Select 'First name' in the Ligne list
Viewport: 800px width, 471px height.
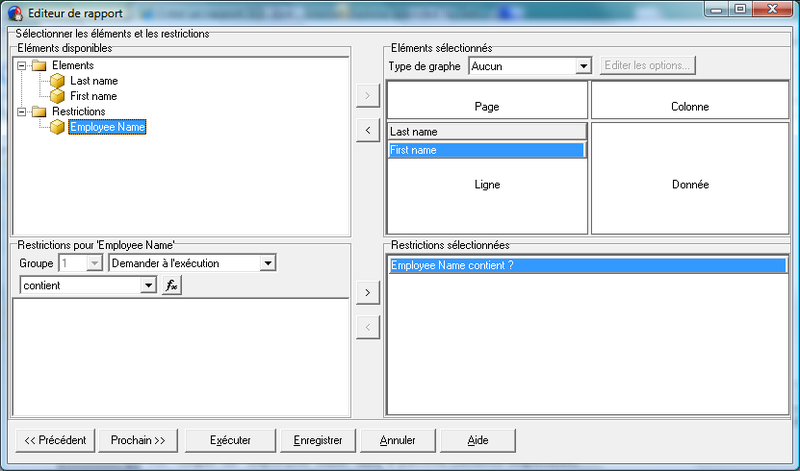(x=486, y=150)
